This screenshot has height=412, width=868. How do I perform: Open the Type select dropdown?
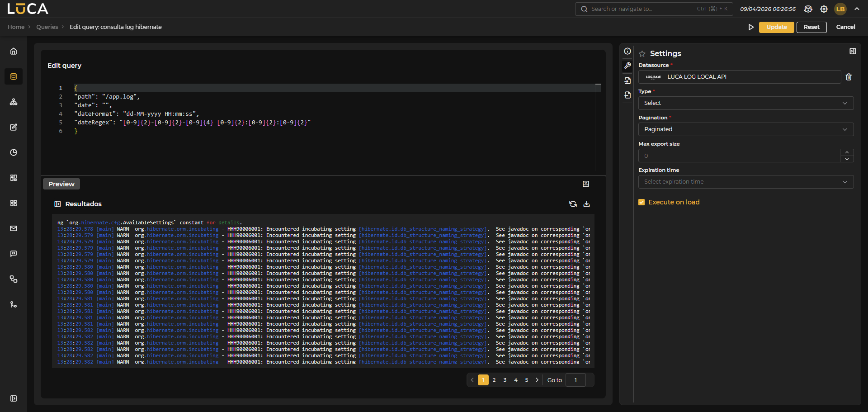click(x=746, y=103)
